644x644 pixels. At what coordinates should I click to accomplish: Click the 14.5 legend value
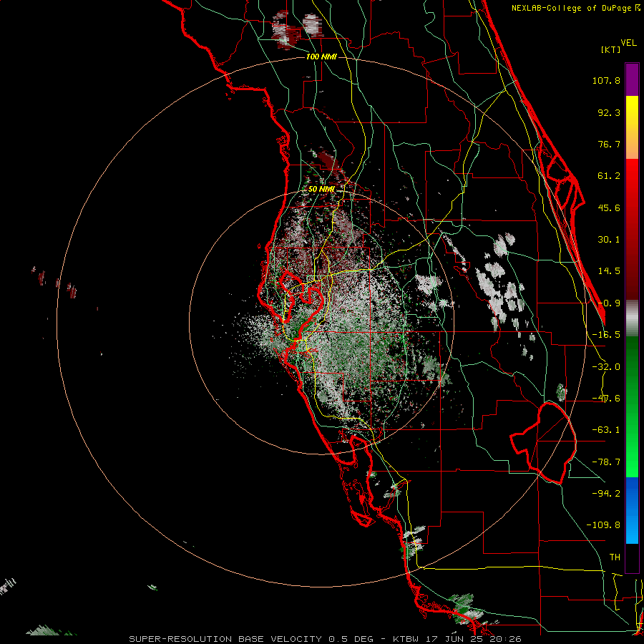[x=609, y=271]
